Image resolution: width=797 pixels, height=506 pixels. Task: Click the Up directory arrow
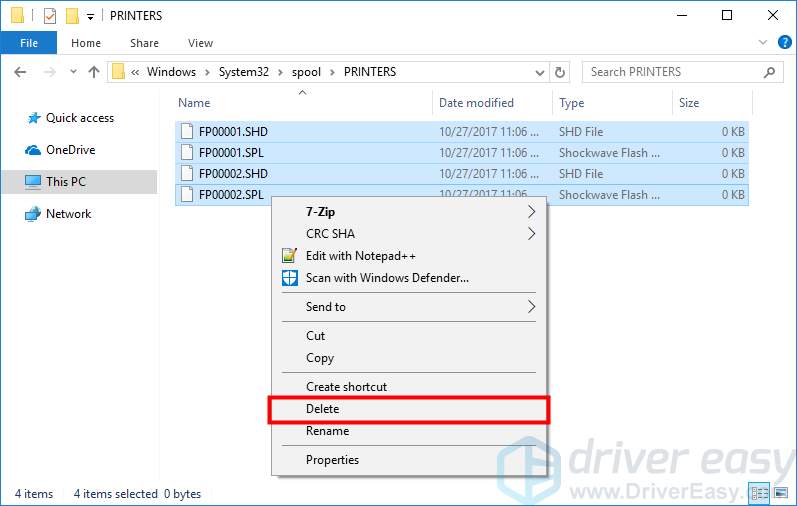click(94, 72)
